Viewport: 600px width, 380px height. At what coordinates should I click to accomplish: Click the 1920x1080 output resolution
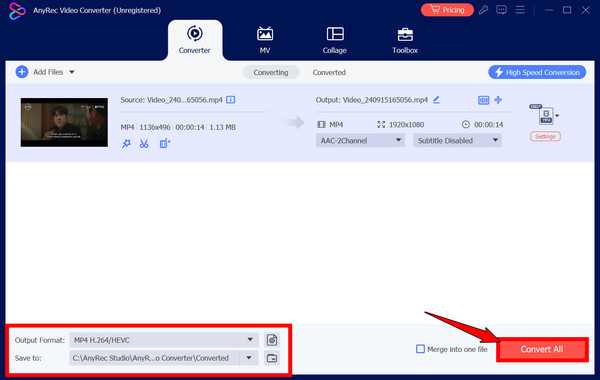[x=406, y=124]
